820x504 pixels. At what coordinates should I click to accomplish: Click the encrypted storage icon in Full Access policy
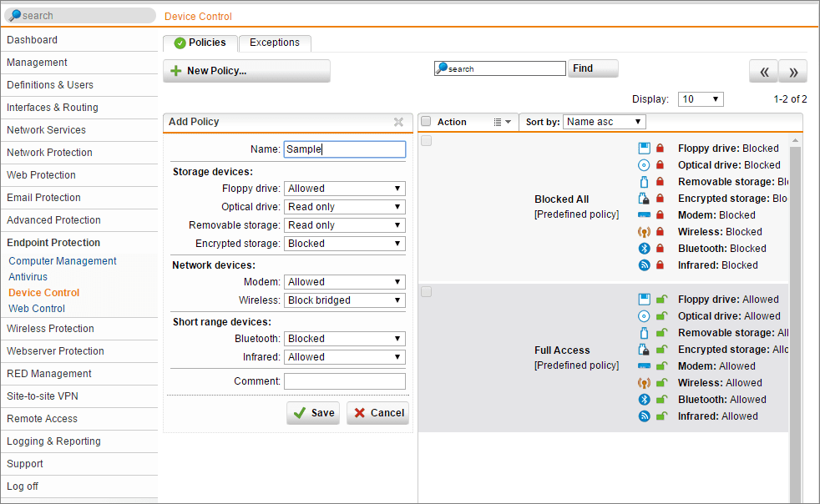pos(645,350)
